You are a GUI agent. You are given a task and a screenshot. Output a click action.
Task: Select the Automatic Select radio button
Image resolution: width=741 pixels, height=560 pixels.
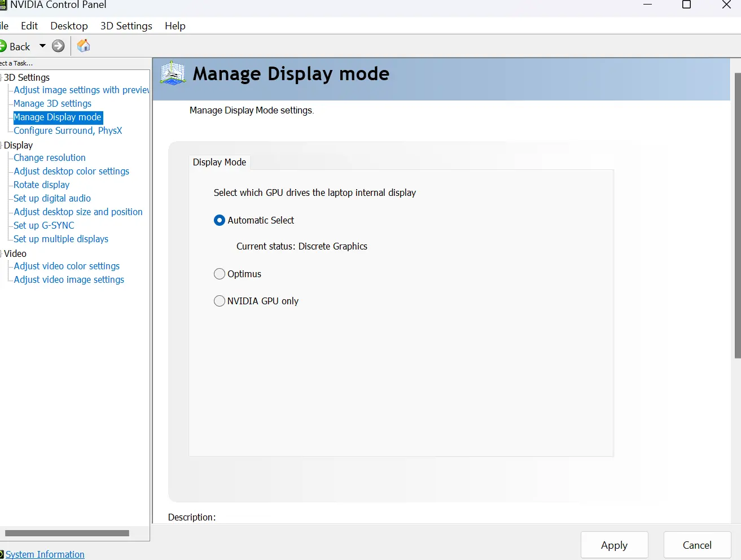click(220, 220)
